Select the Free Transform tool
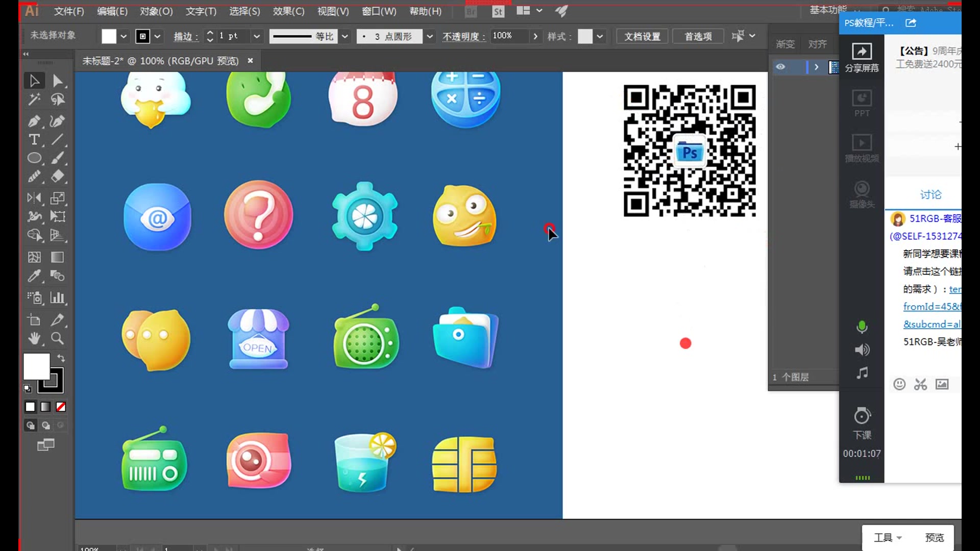Screen dimensions: 980x551 click(x=58, y=216)
